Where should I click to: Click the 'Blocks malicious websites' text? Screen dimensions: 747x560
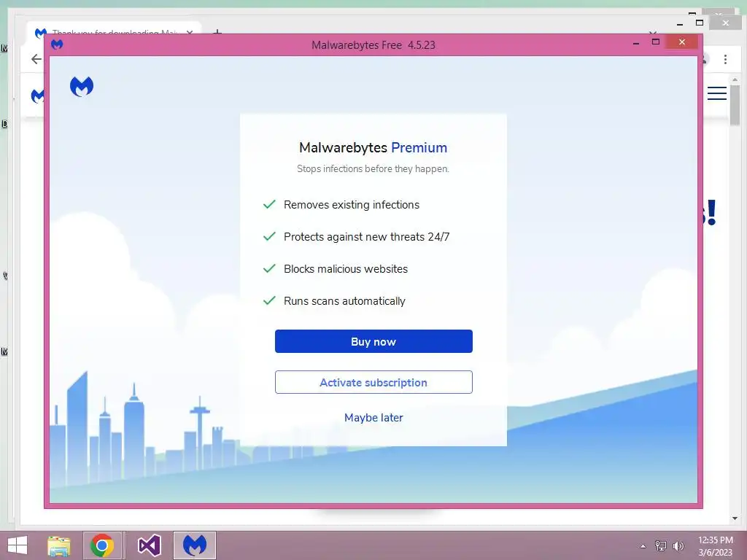(345, 269)
